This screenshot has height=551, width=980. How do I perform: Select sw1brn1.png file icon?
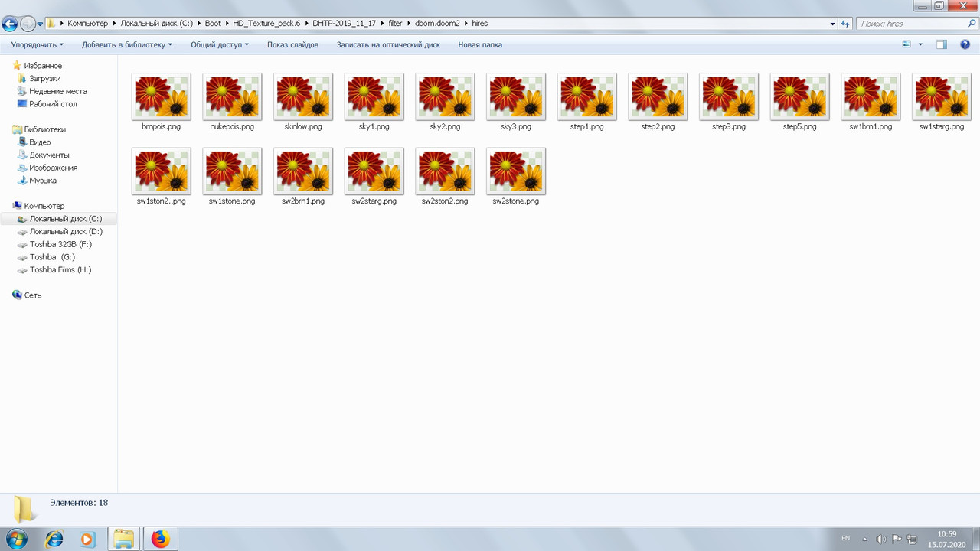pos(871,96)
